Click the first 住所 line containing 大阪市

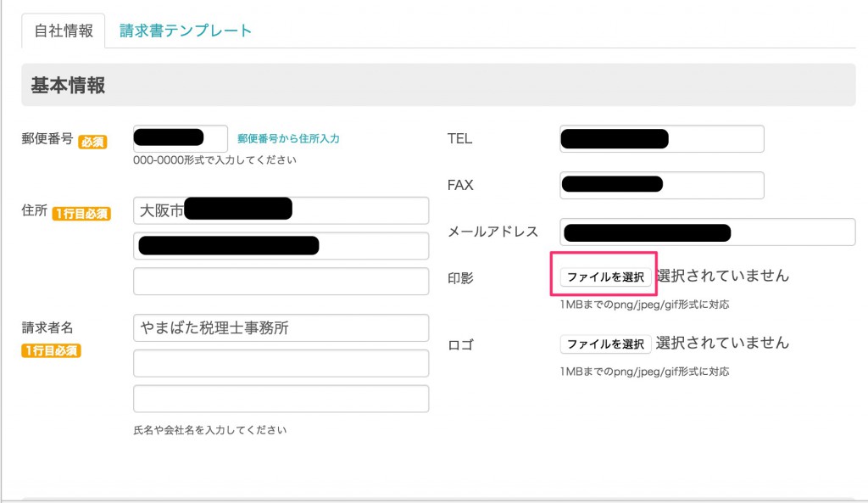tap(281, 211)
